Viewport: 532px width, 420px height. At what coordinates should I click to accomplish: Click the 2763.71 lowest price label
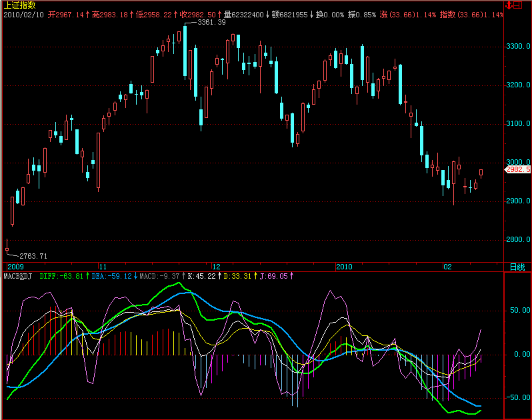[x=33, y=256]
